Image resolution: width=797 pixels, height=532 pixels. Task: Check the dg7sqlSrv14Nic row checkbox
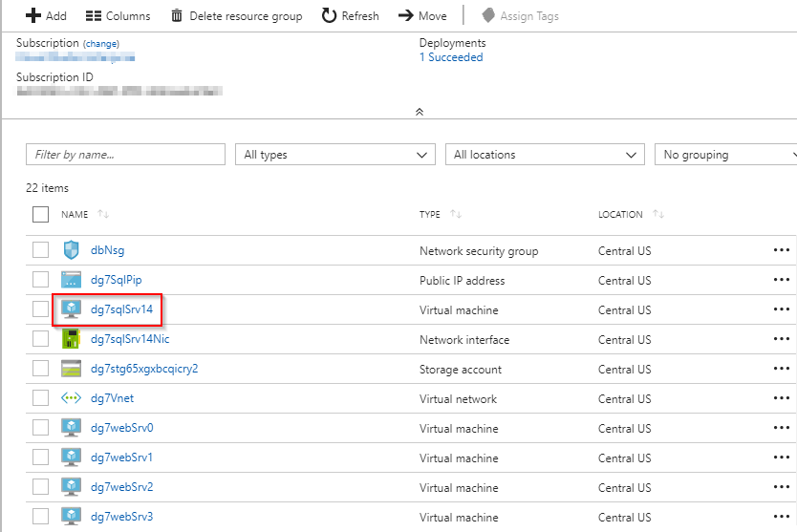(41, 338)
